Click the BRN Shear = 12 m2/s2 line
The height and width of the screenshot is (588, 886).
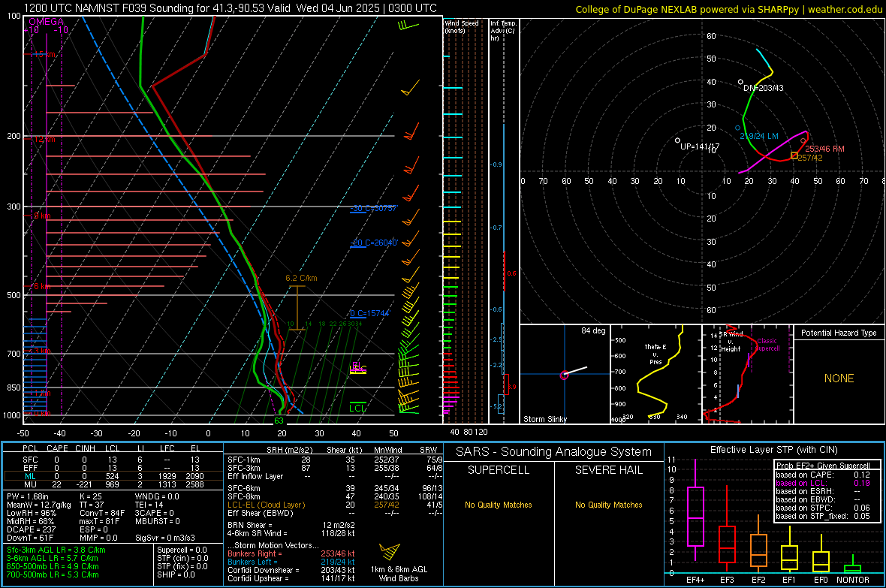tap(291, 525)
